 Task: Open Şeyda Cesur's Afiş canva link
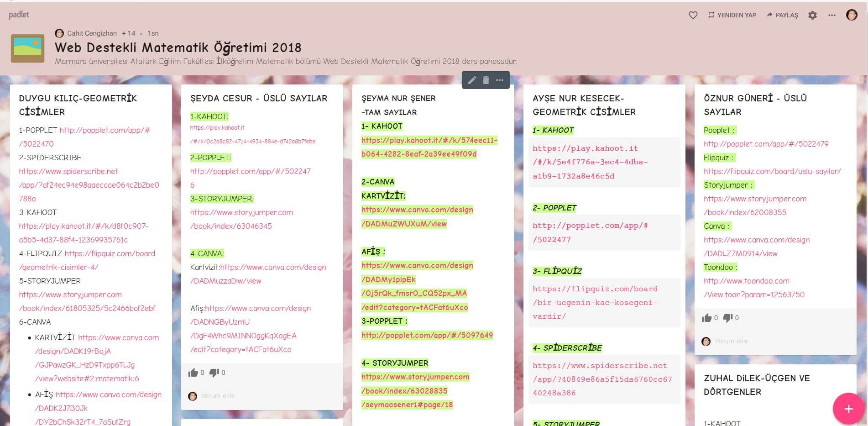(251, 329)
